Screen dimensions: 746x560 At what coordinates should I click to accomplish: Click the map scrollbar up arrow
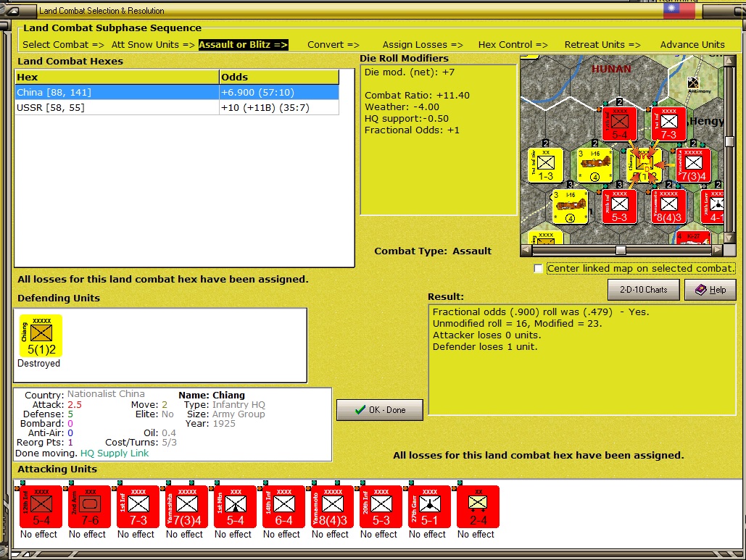(729, 60)
